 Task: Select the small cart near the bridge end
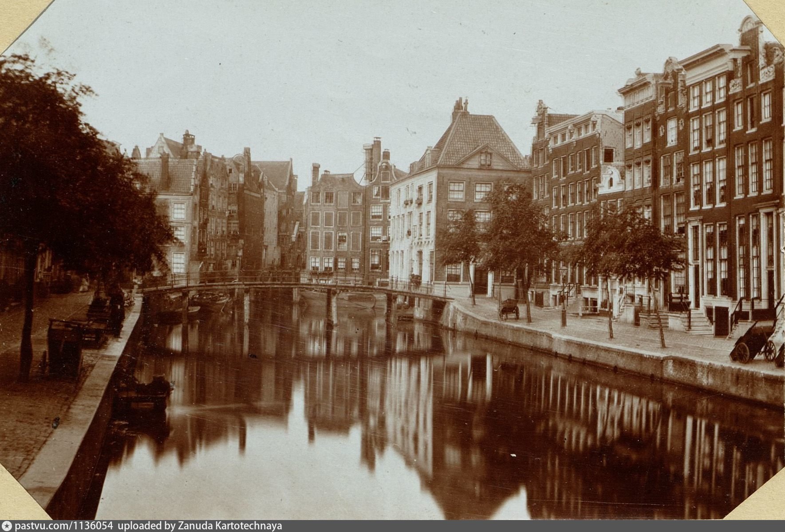pos(509,308)
